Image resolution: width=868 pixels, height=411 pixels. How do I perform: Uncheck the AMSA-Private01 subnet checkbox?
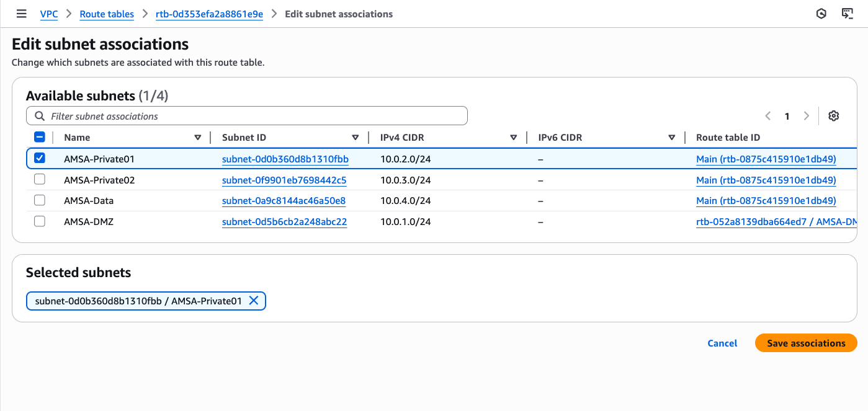click(x=40, y=159)
